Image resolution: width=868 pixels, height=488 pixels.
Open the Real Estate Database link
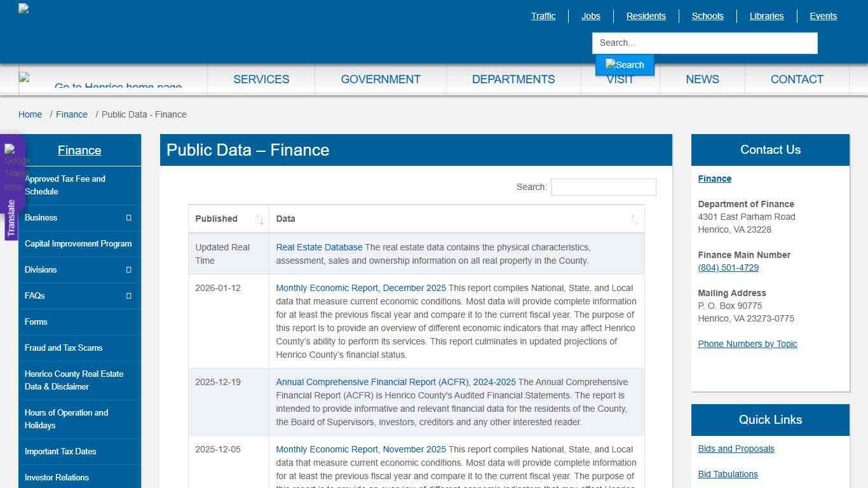(x=318, y=247)
